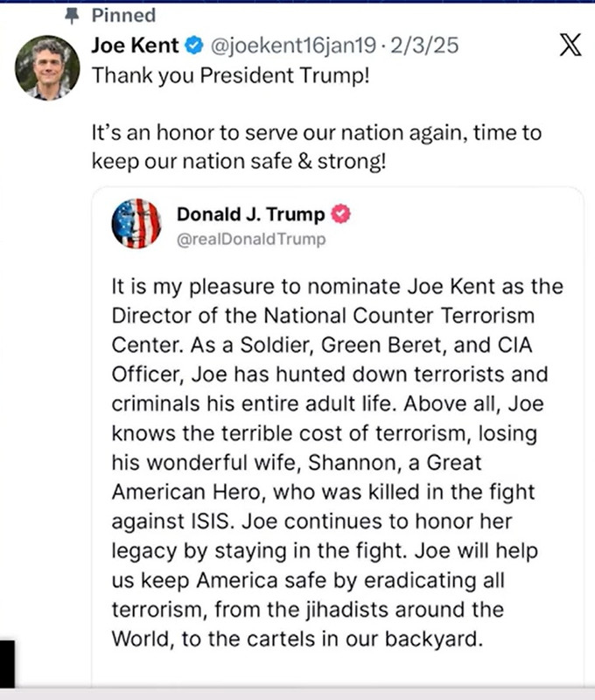Click the X logo at top right
The height and width of the screenshot is (700, 595).
tap(570, 45)
